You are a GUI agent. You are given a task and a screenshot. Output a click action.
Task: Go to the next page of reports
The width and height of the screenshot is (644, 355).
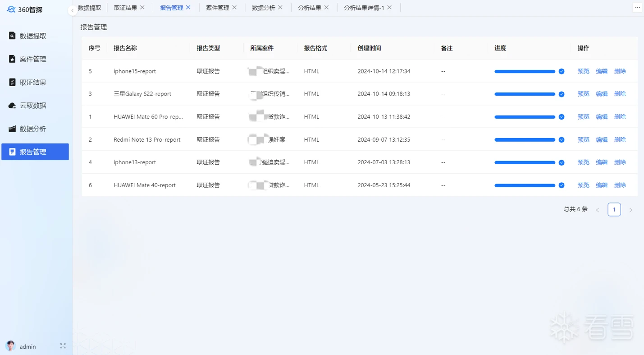pos(631,210)
